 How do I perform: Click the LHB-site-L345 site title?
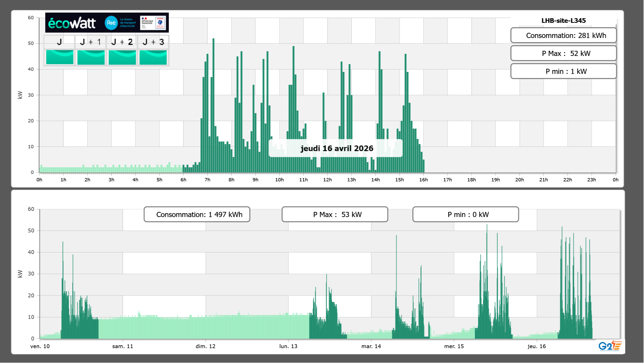(x=563, y=21)
